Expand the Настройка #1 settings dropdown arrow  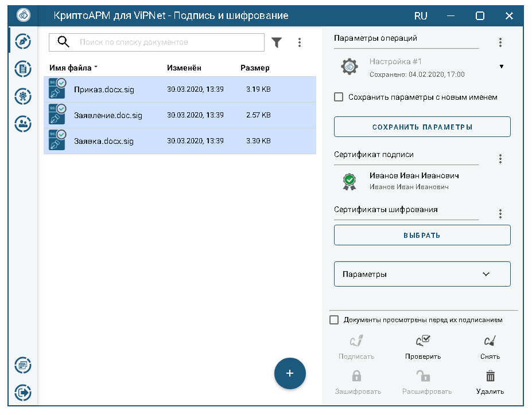pyautogui.click(x=501, y=66)
